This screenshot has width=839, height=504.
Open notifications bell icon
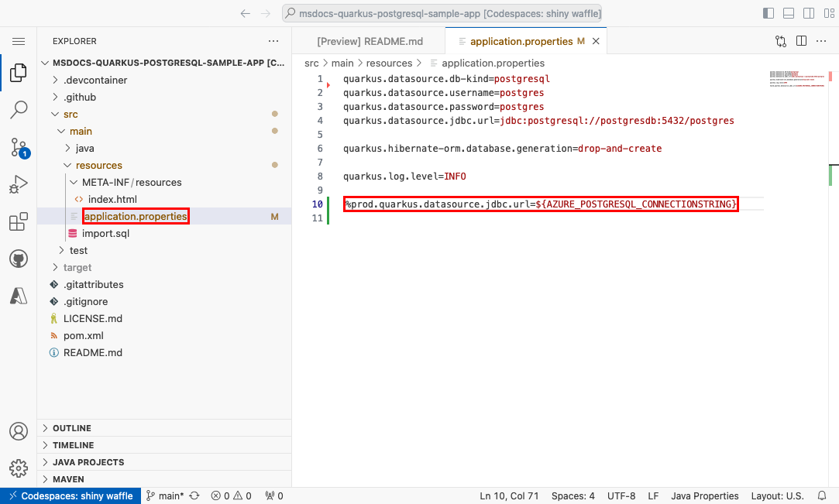[822, 496]
